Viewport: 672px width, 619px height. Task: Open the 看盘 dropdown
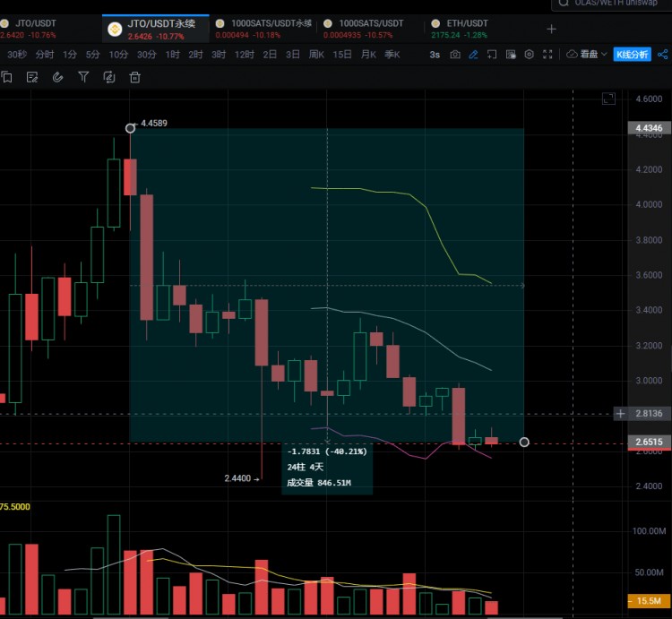coord(587,54)
